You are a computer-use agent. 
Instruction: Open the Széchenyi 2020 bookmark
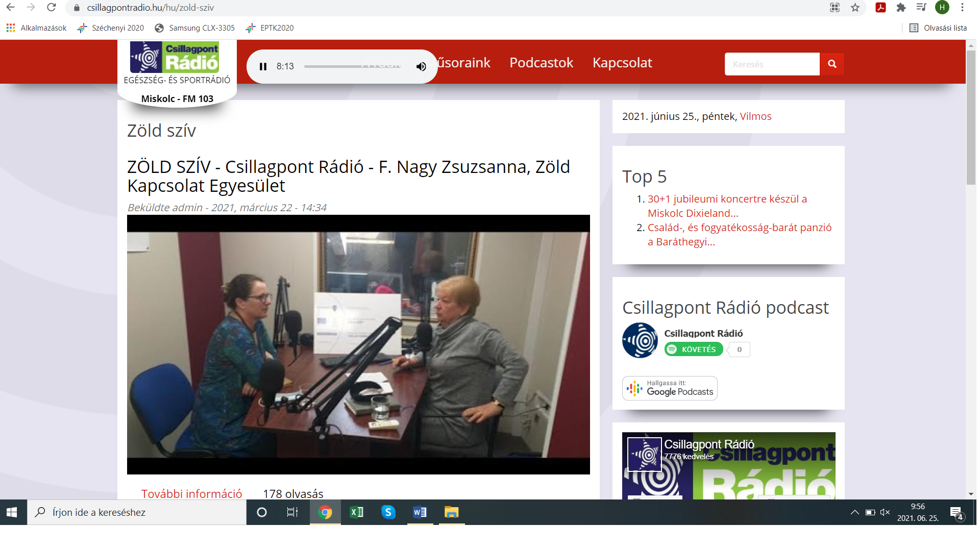pos(110,28)
